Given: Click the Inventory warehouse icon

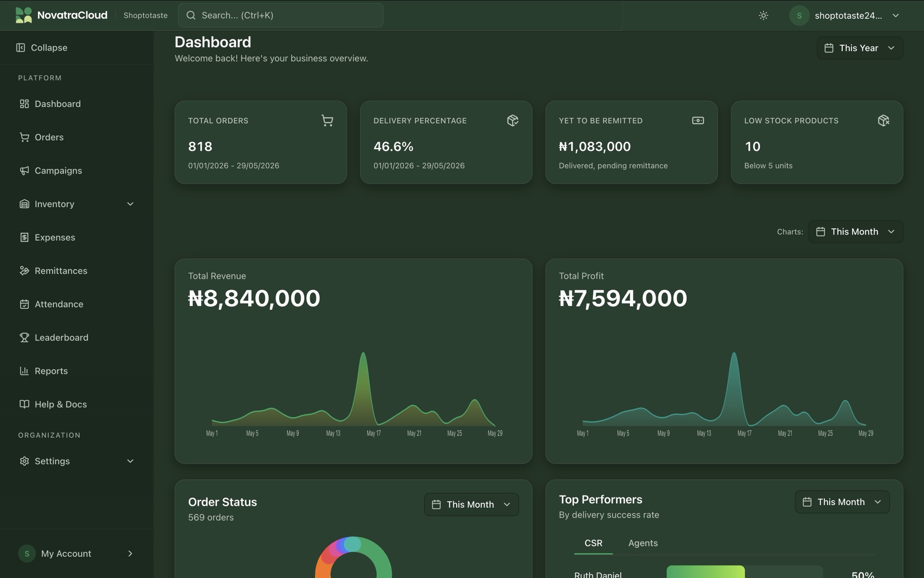Looking at the screenshot, I should (24, 204).
